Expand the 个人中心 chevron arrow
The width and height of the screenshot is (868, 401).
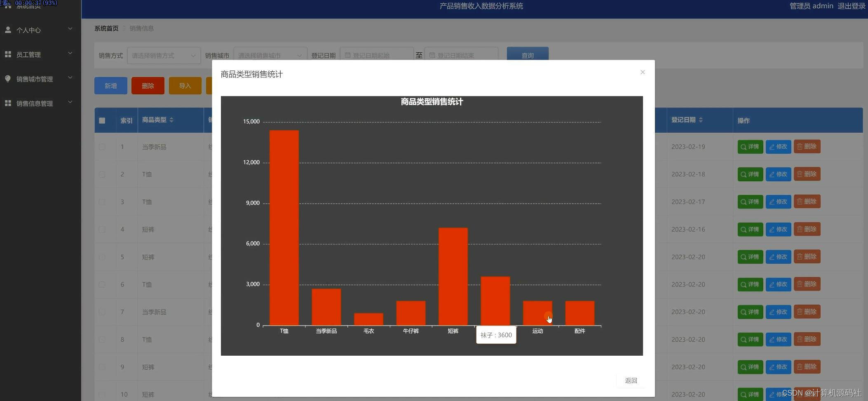coord(70,29)
